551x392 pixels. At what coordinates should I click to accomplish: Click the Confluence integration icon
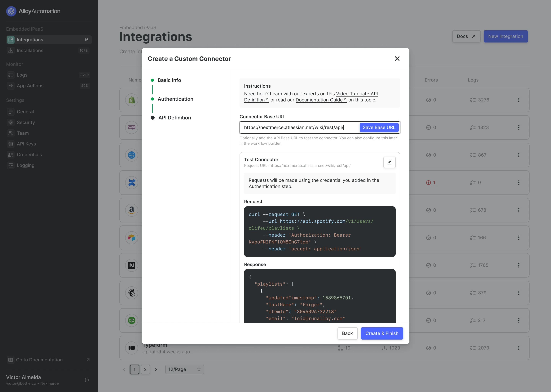131,182
